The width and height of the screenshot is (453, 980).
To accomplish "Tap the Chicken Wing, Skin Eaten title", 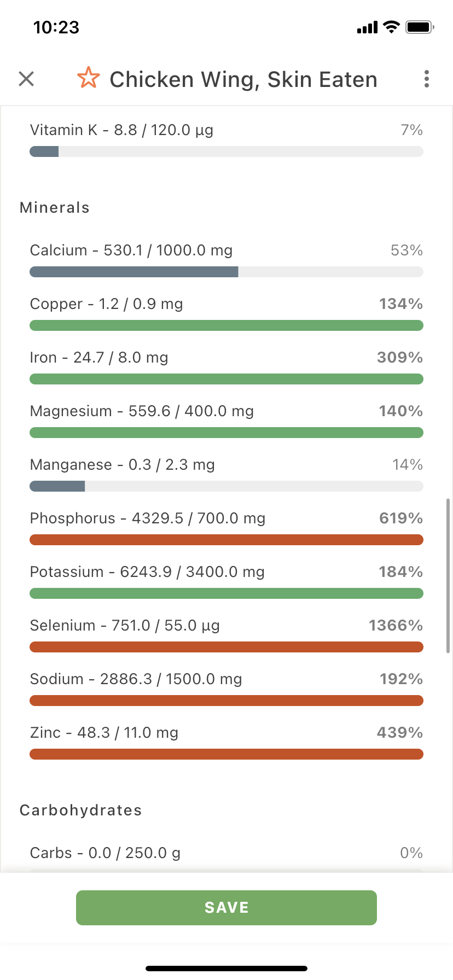I will (x=243, y=79).
